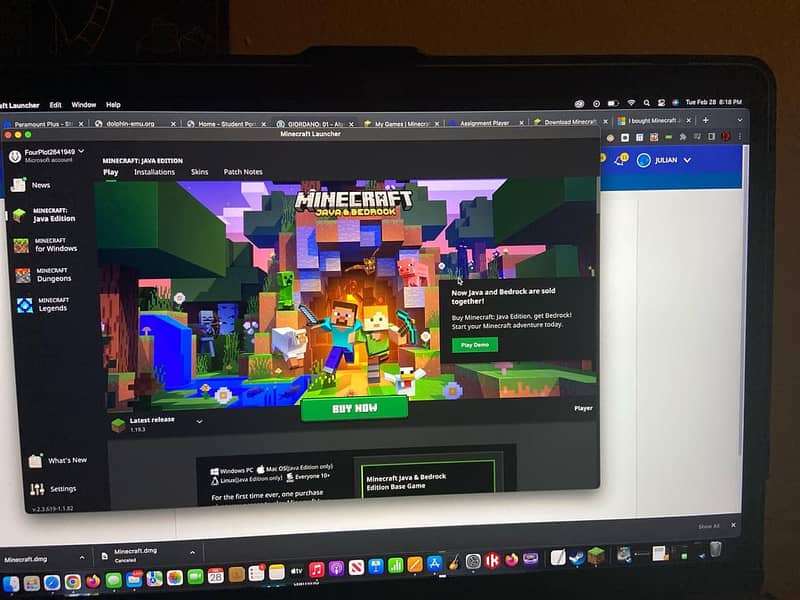Image resolution: width=800 pixels, height=600 pixels.
Task: Open the Trash in the Dock
Action: 716,549
